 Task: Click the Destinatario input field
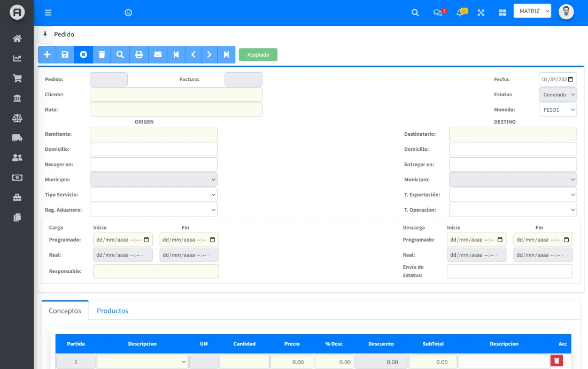(513, 134)
